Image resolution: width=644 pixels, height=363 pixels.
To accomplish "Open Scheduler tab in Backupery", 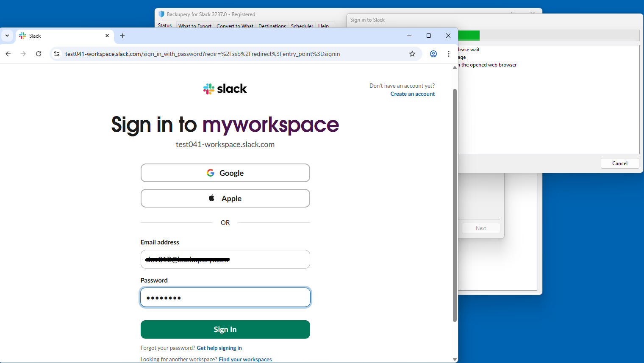I will (x=302, y=26).
